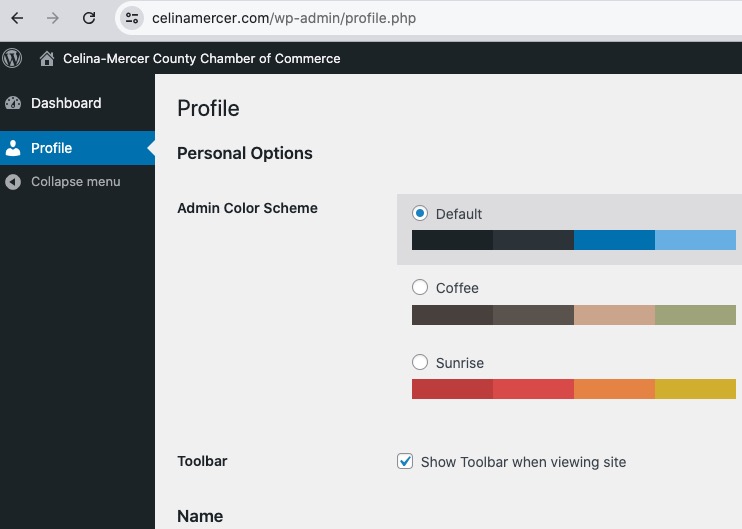742x529 pixels.
Task: Click the Dashboard gauge icon
Action: tap(13, 103)
